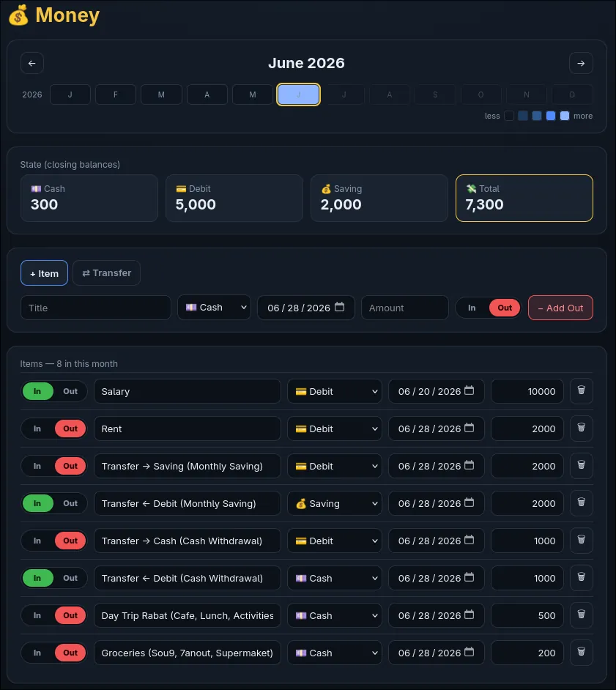
Task: Delete Transfer ← Debit (Cash Withdrawal) item
Action: coord(582,578)
